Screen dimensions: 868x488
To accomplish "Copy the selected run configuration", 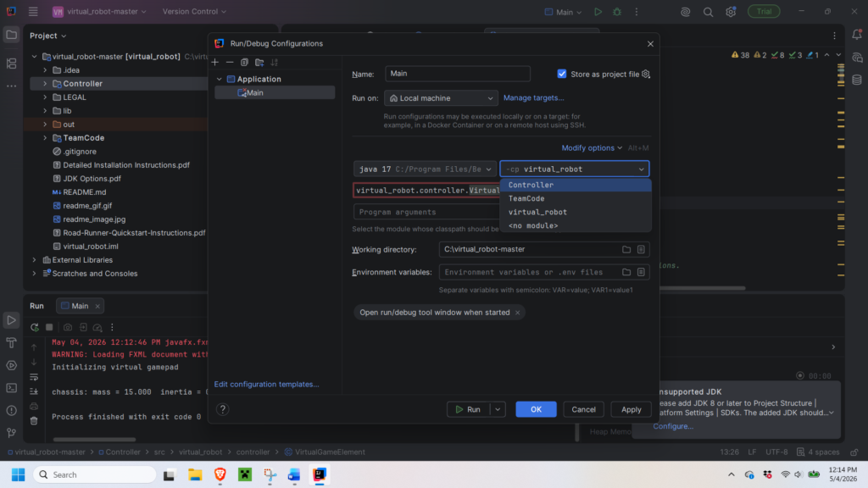I will click(x=244, y=63).
